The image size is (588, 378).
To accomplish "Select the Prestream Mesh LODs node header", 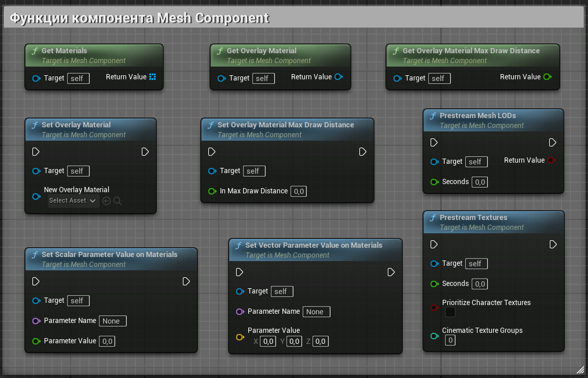I will coord(494,120).
